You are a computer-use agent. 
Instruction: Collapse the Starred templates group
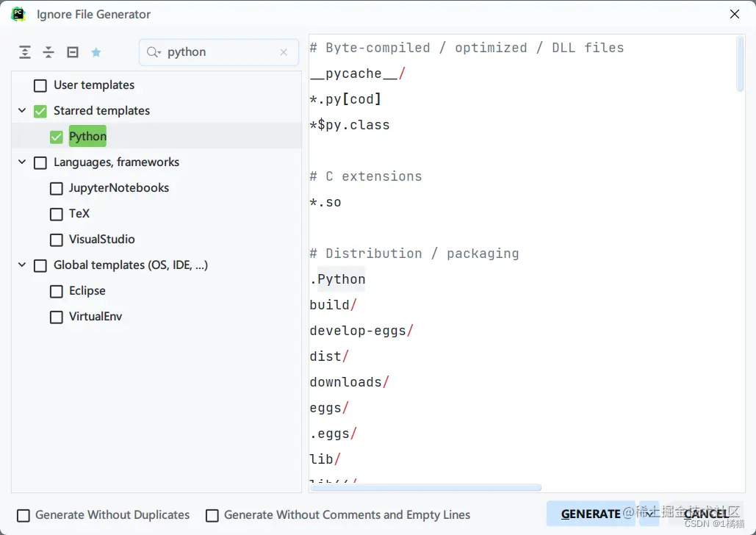22,111
